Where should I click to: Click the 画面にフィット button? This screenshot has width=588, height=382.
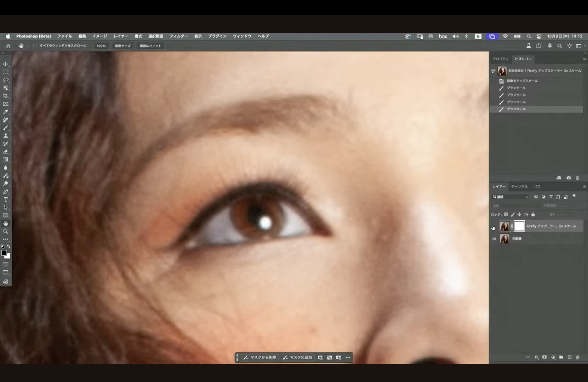point(150,46)
